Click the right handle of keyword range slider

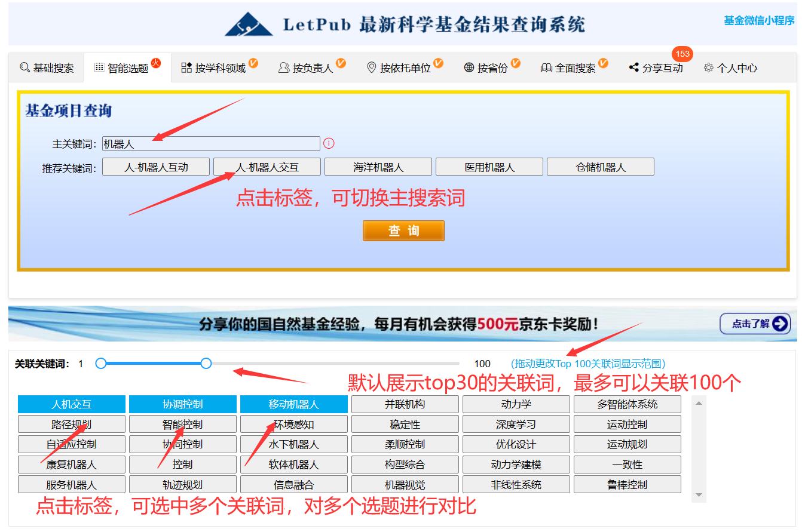point(206,363)
